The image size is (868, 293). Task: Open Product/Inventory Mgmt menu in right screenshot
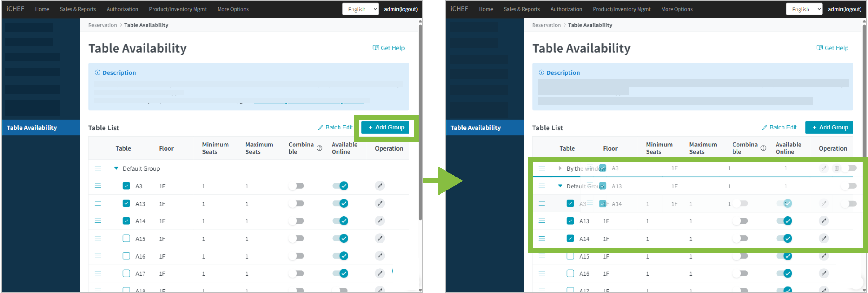click(621, 9)
